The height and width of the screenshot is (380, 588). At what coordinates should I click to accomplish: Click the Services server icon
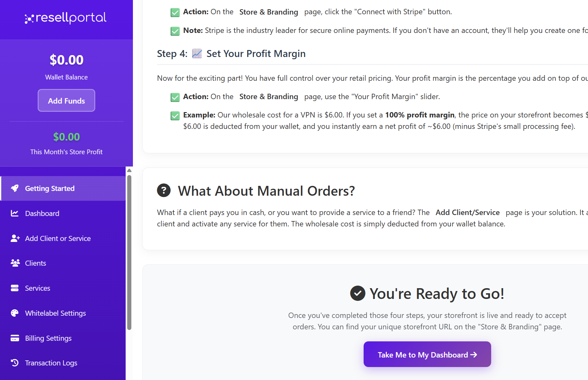click(15, 288)
